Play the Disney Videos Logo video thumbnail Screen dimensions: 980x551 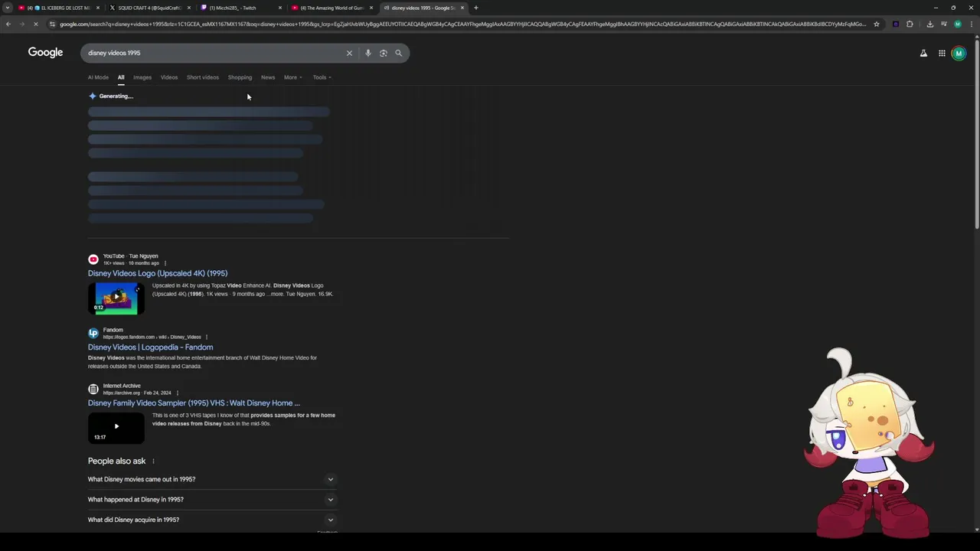click(116, 298)
